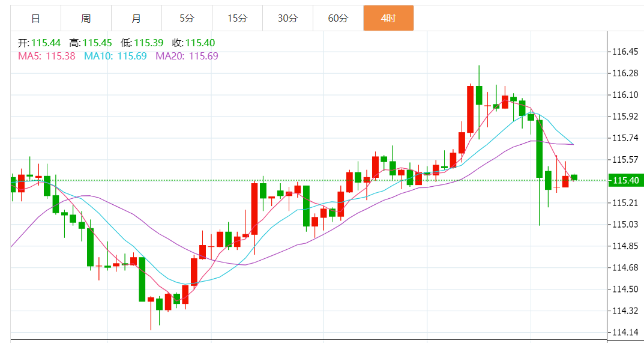Show the 30分 candlestick chart tab
The image size is (644, 343).
tap(287, 18)
